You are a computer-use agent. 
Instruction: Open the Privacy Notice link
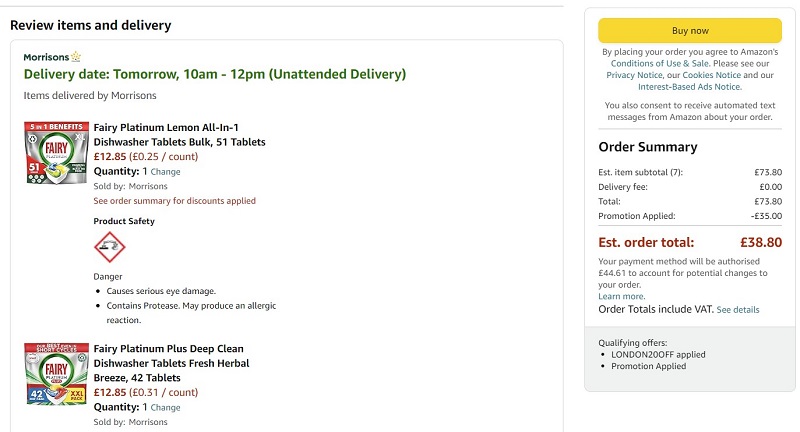point(634,75)
